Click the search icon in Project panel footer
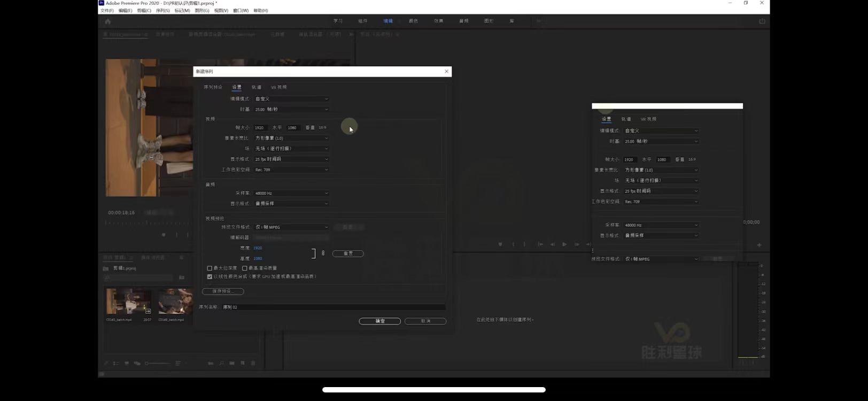This screenshot has height=401, width=868. (x=221, y=363)
